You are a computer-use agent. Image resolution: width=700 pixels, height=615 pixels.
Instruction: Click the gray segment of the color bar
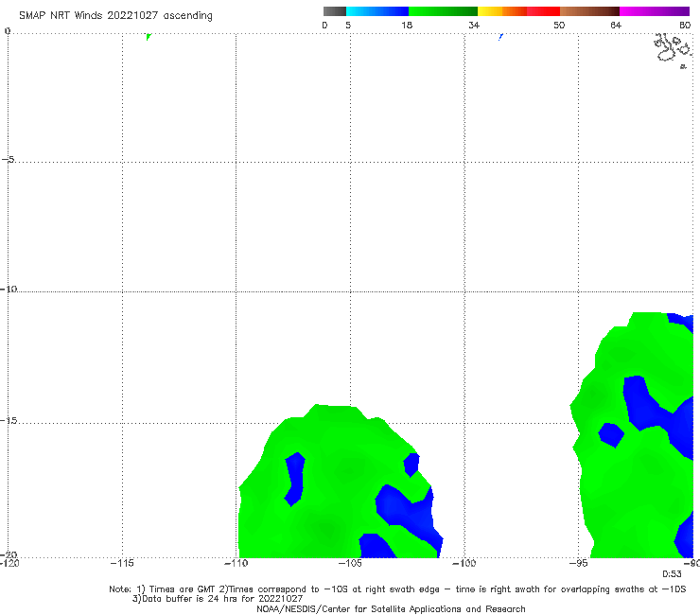pos(335,11)
